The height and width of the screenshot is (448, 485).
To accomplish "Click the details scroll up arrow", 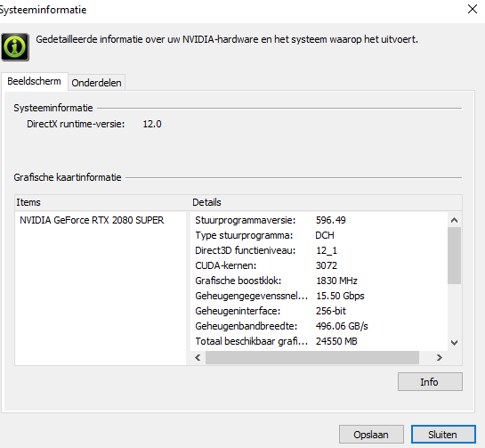I will [x=454, y=220].
